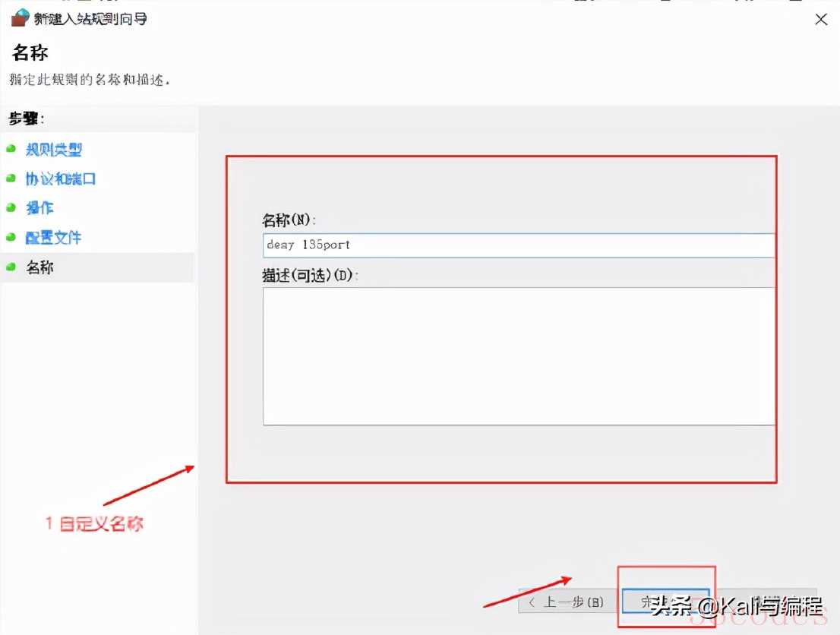This screenshot has width=840, height=635.
Task: Click the bold 名称 page heading
Action: click(30, 52)
